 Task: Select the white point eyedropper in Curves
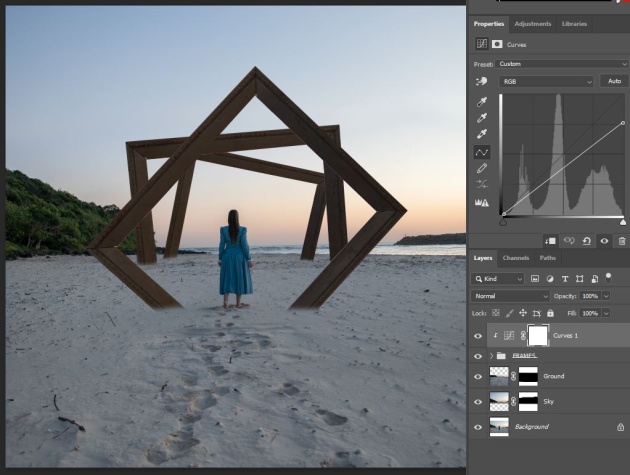482,134
